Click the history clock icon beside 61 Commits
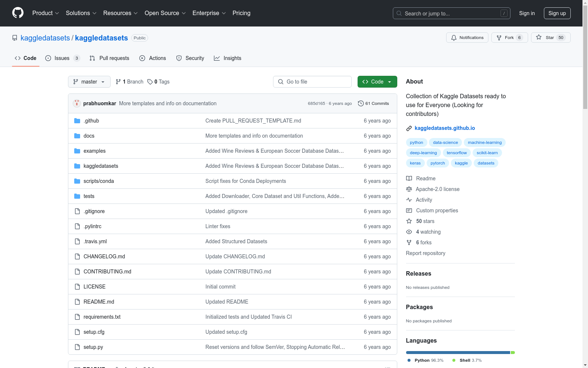Viewport: 588px width, 368px height. tap(361, 103)
